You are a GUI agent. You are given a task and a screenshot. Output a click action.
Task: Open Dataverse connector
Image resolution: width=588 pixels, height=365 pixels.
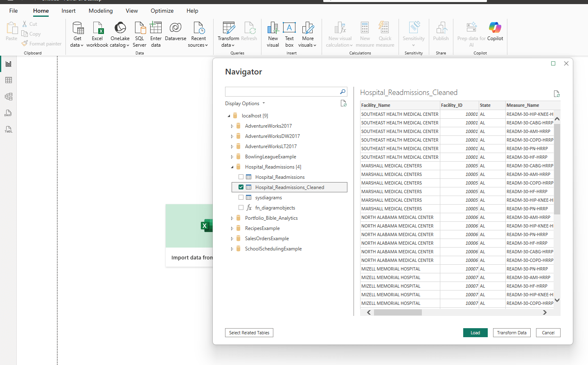pyautogui.click(x=176, y=32)
